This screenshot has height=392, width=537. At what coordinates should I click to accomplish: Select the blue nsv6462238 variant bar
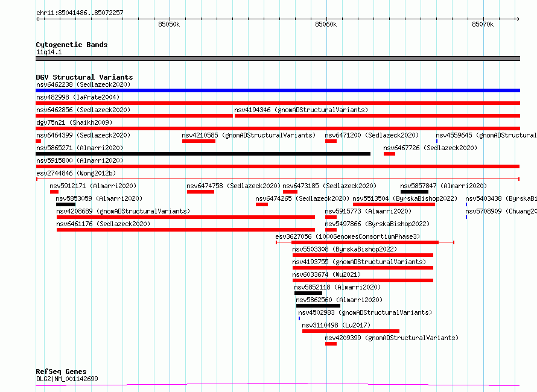[278, 90]
